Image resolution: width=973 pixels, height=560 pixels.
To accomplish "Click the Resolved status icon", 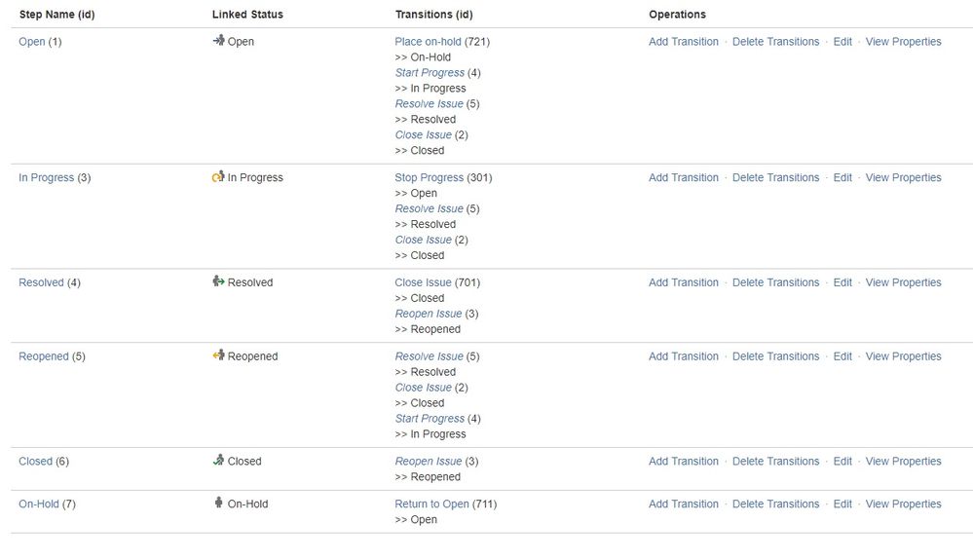I will [218, 281].
